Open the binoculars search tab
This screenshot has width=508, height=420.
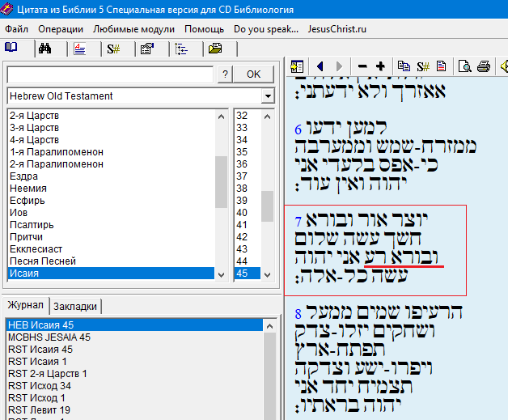[x=45, y=49]
